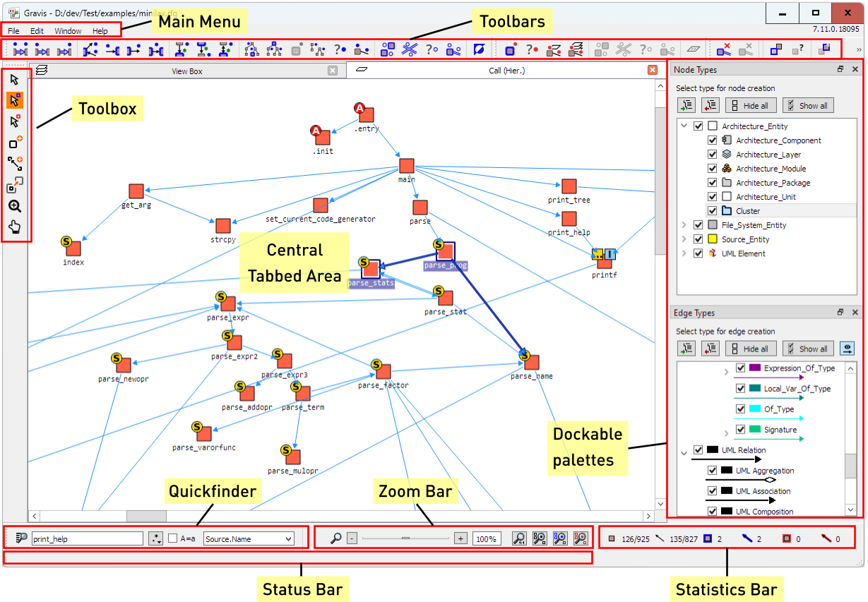The width and height of the screenshot is (868, 602).
Task: Toggle the File_System_Entity checkbox
Action: (x=698, y=225)
